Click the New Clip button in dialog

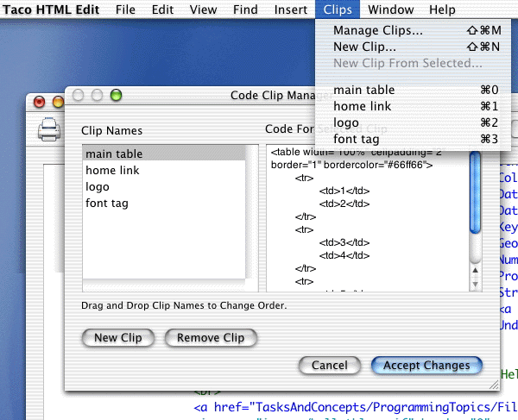pyautogui.click(x=118, y=338)
